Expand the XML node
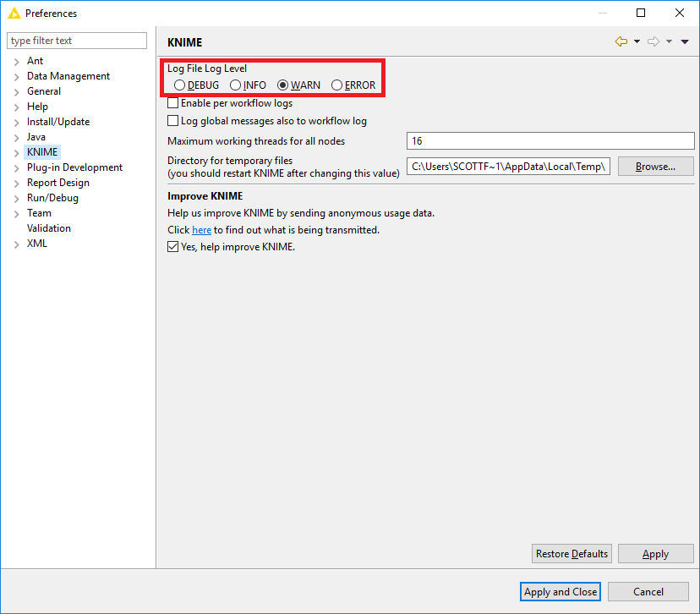This screenshot has height=614, width=700. click(17, 244)
